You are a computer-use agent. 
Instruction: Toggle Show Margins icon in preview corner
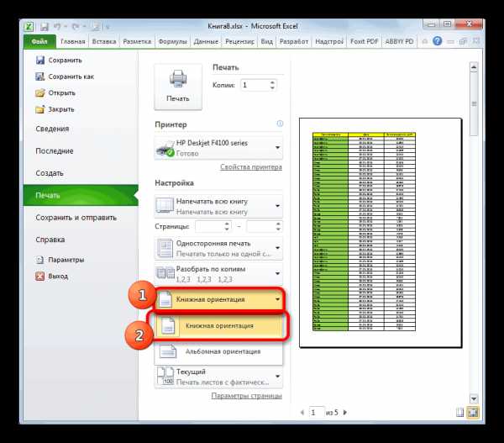point(460,413)
